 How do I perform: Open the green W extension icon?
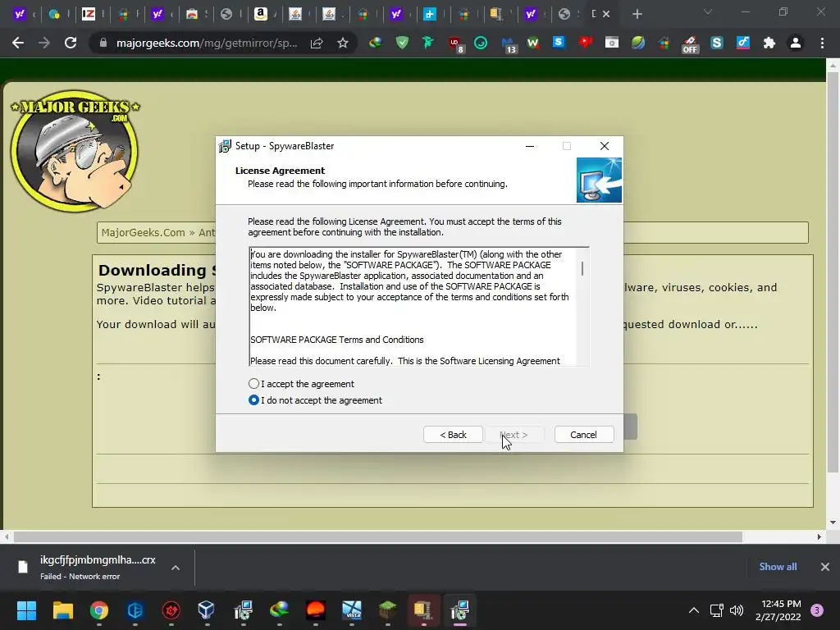(533, 43)
